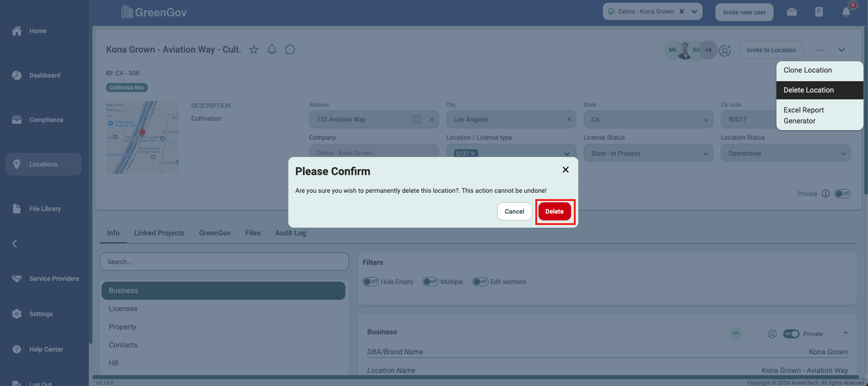Open the Help Center question mark icon
This screenshot has width=868, height=386.
tap(17, 349)
